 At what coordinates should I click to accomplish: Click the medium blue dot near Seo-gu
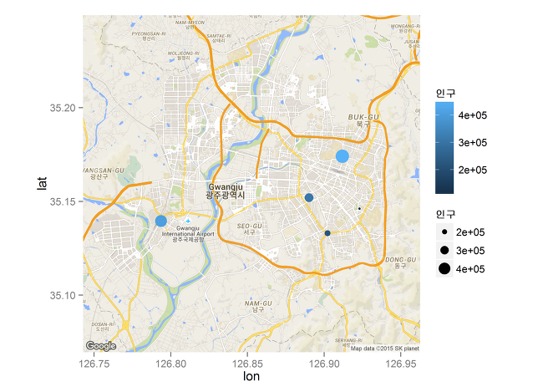point(309,197)
